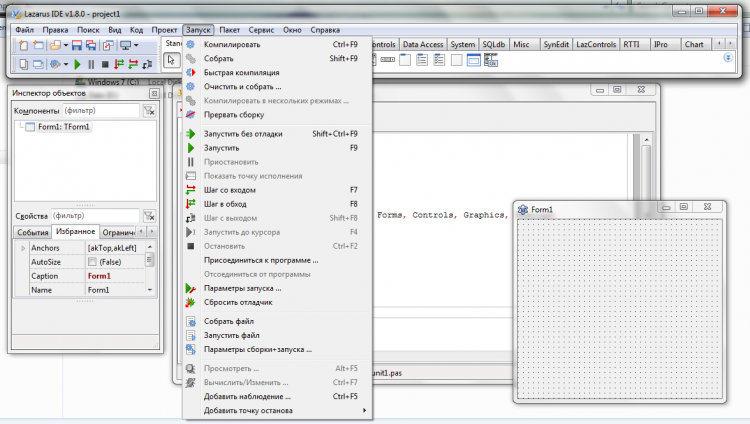This screenshot has height=424, width=750.
Task: Expand the Anchors property row
Action: [x=22, y=248]
